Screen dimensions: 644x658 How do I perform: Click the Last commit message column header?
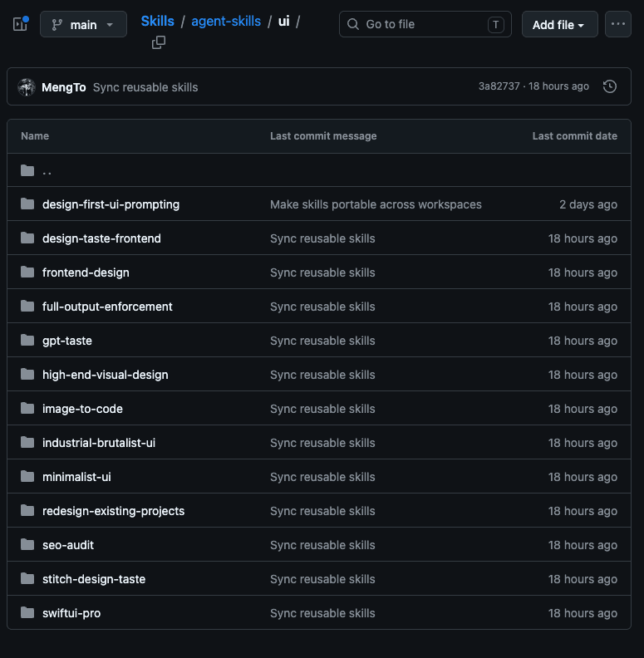point(323,136)
